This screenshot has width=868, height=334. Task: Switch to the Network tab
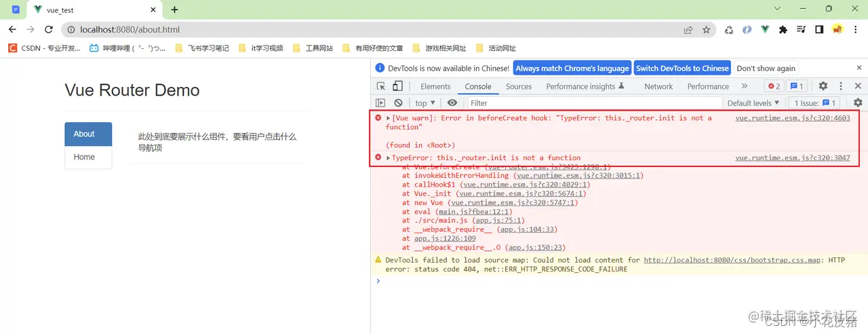click(x=658, y=86)
